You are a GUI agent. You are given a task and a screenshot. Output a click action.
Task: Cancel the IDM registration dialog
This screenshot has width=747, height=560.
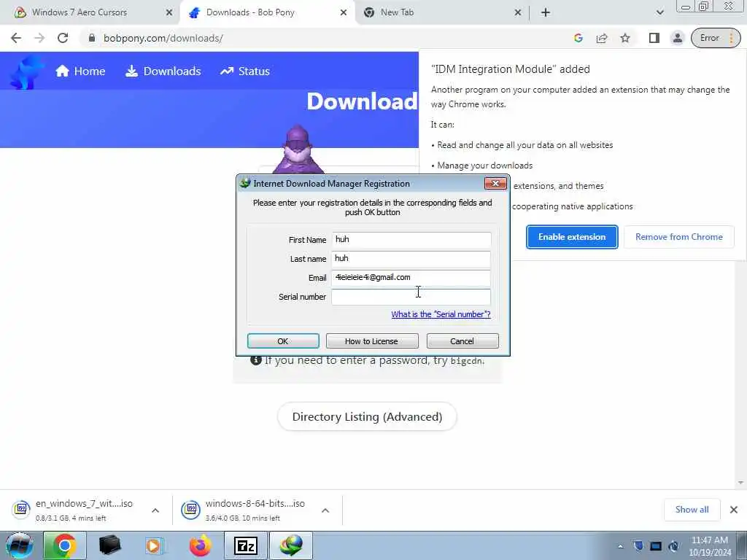click(462, 341)
